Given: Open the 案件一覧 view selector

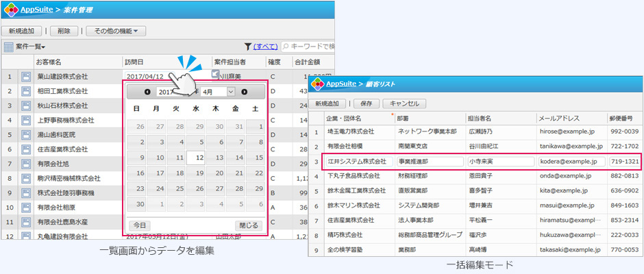Looking at the screenshot, I should point(31,47).
